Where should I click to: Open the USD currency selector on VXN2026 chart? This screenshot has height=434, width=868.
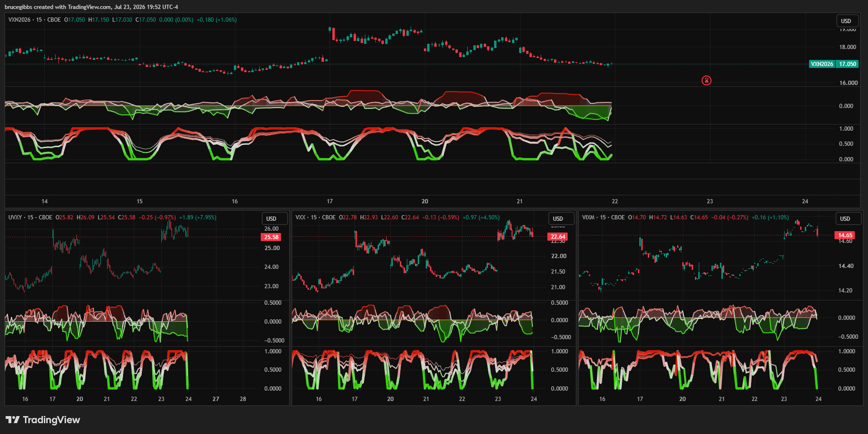coord(846,21)
